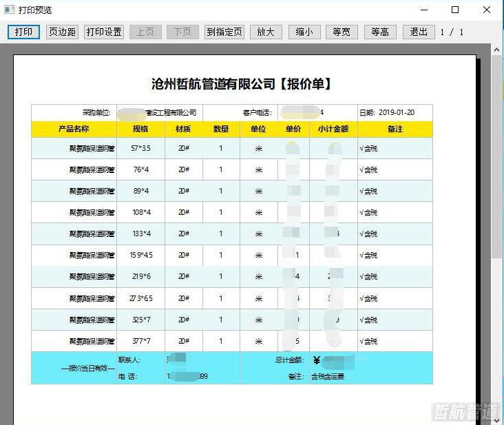This screenshot has height=425, width=504.
Task: Click 规格 column header
Action: [x=140, y=129]
